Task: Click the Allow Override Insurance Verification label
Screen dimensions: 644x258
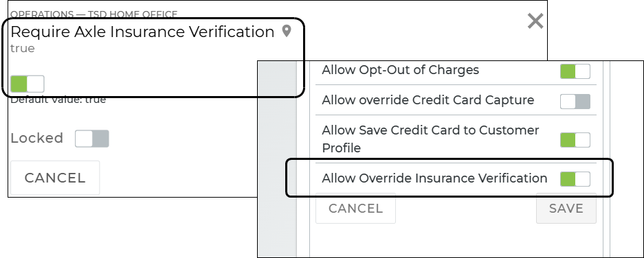Action: (434, 178)
